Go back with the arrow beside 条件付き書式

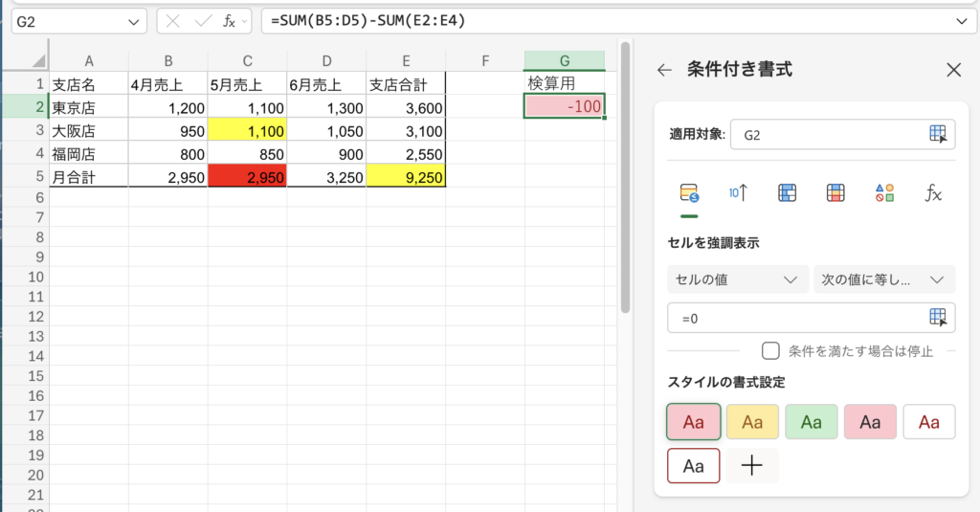point(664,70)
